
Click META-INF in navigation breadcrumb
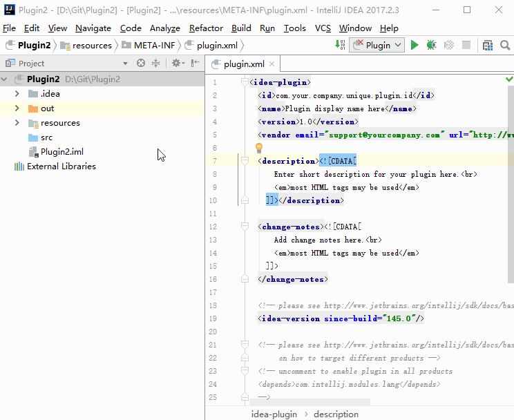(149, 45)
